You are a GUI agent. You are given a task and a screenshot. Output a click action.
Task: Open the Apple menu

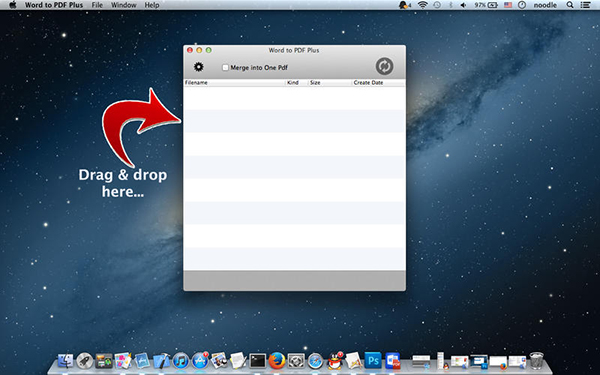13,5
